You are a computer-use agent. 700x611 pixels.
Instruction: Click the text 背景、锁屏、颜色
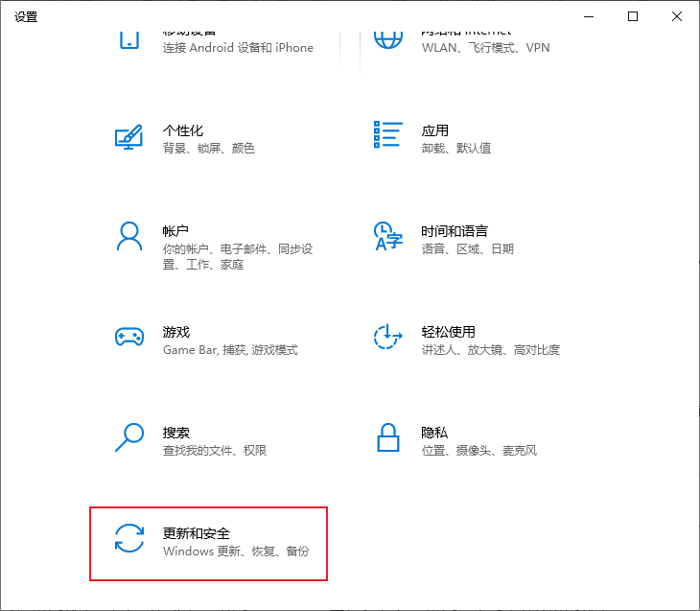(x=209, y=149)
